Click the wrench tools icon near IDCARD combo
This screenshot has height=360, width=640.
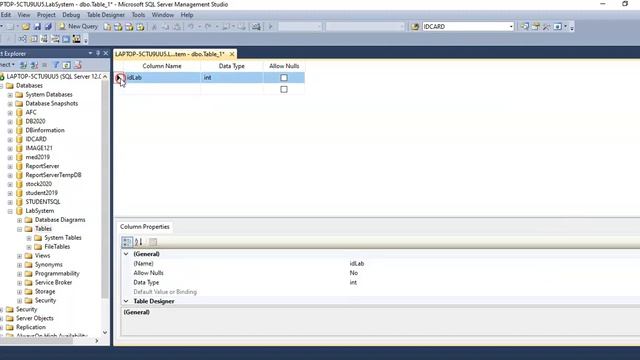(546, 27)
